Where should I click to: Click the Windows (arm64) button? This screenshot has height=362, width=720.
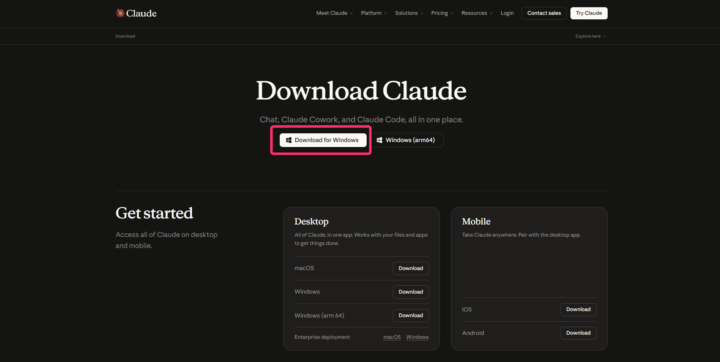407,140
